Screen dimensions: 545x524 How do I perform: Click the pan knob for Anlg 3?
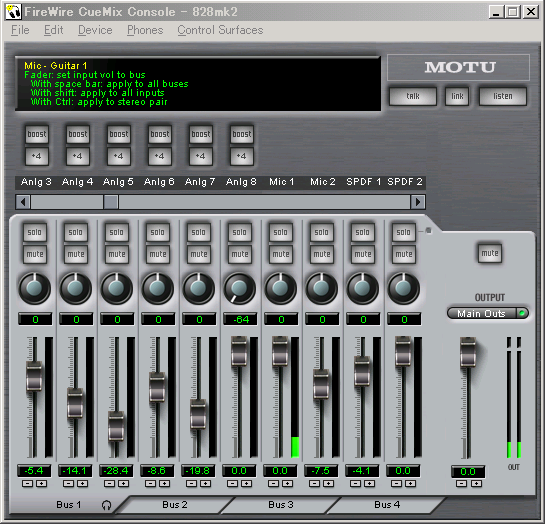pyautogui.click(x=34, y=288)
